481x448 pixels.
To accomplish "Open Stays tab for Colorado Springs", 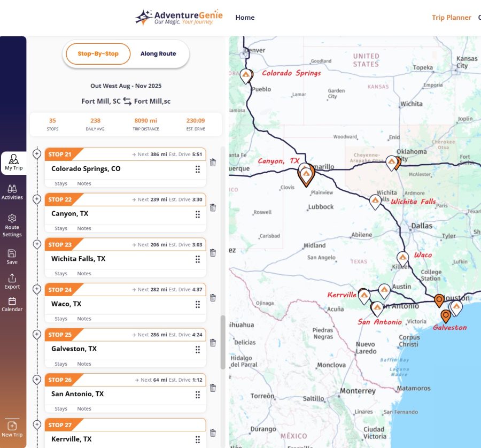I will point(61,183).
